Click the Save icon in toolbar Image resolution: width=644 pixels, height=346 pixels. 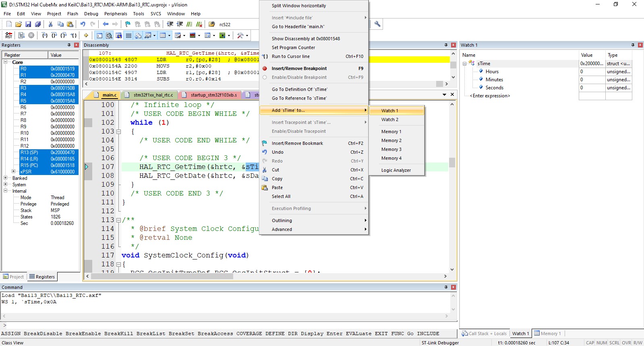pos(28,24)
